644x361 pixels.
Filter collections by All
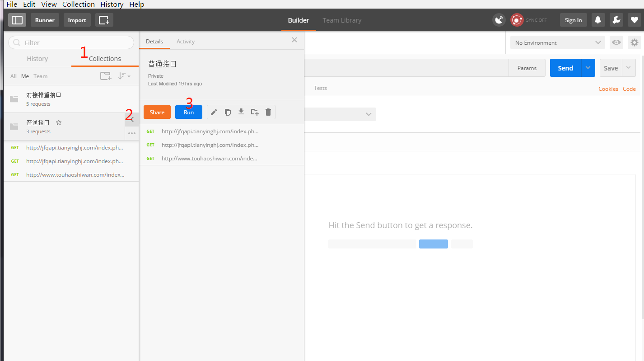click(14, 76)
